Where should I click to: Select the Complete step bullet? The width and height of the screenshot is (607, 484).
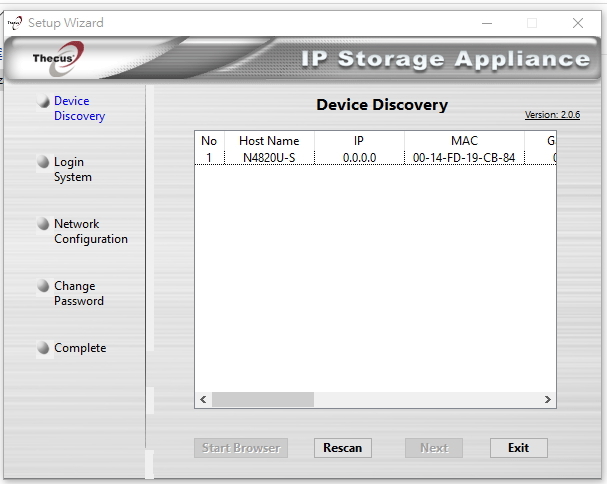[43, 348]
